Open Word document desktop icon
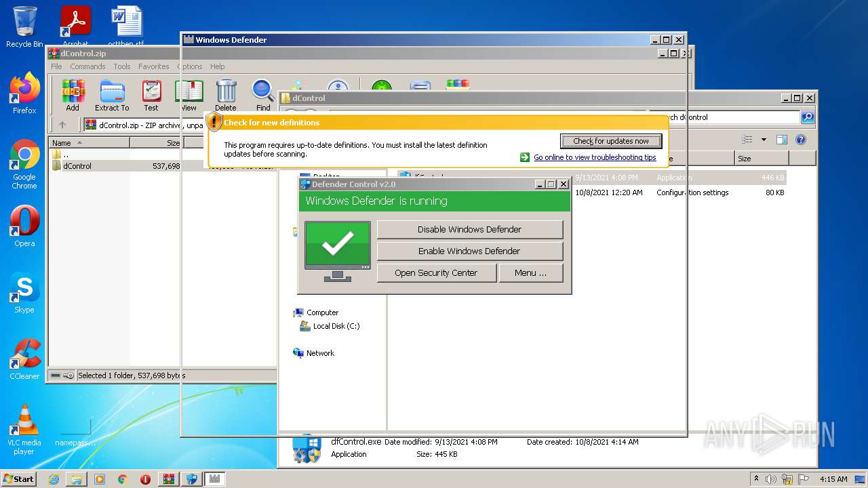 tap(126, 26)
